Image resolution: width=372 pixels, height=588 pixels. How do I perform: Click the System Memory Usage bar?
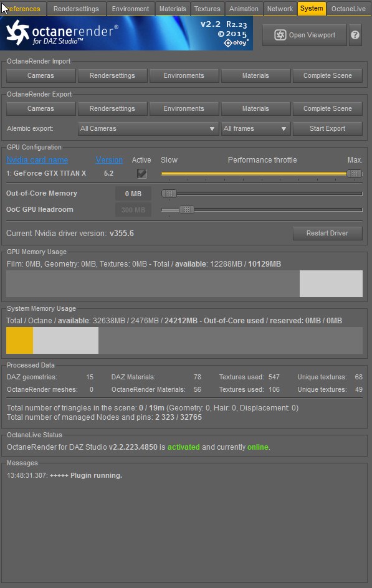184,341
